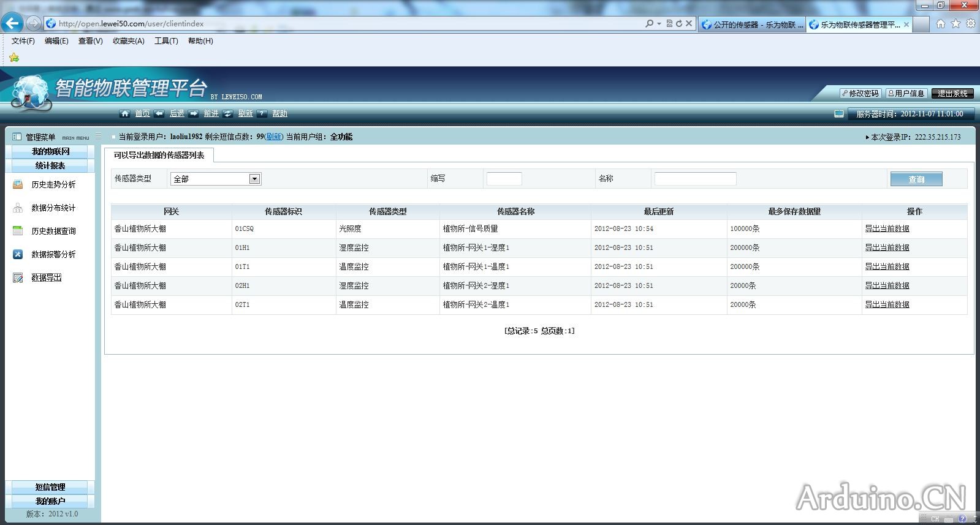This screenshot has width=980, height=525.
Task: Click 导出当前数据 for sensor 01H1
Action: point(887,247)
